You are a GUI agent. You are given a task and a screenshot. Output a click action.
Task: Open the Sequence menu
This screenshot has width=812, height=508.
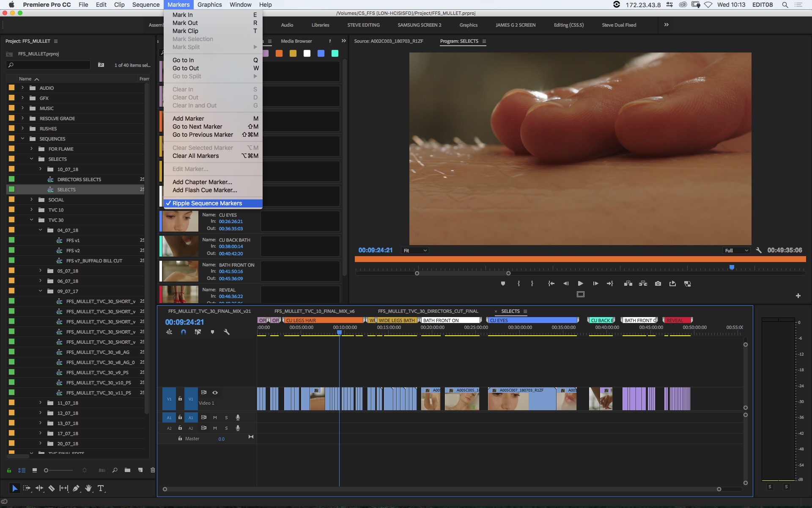coord(146,5)
